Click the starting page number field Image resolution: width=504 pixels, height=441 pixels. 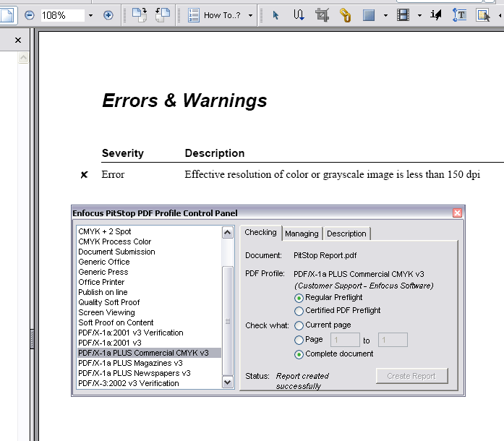pos(345,340)
